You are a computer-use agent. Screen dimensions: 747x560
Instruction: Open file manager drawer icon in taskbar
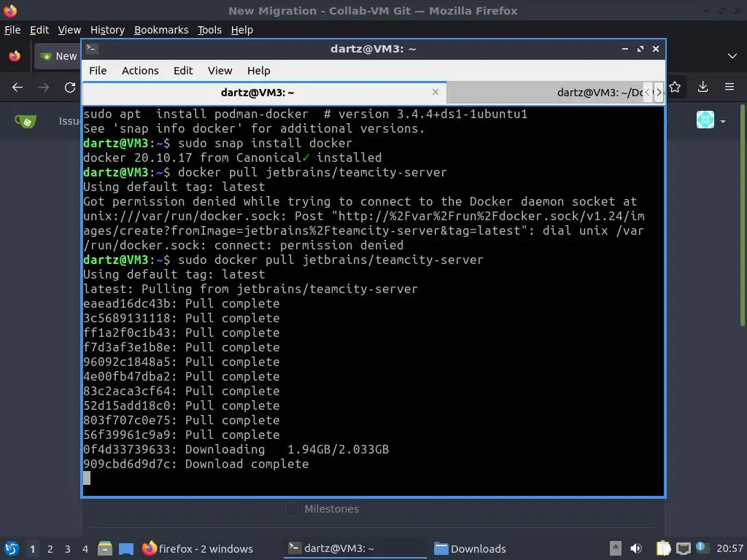click(105, 549)
